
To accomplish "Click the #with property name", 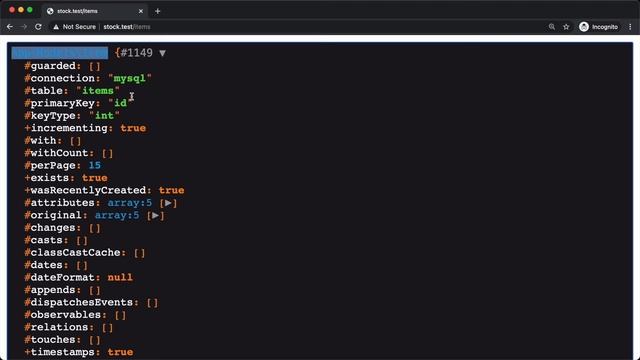I will click(x=41, y=140).
